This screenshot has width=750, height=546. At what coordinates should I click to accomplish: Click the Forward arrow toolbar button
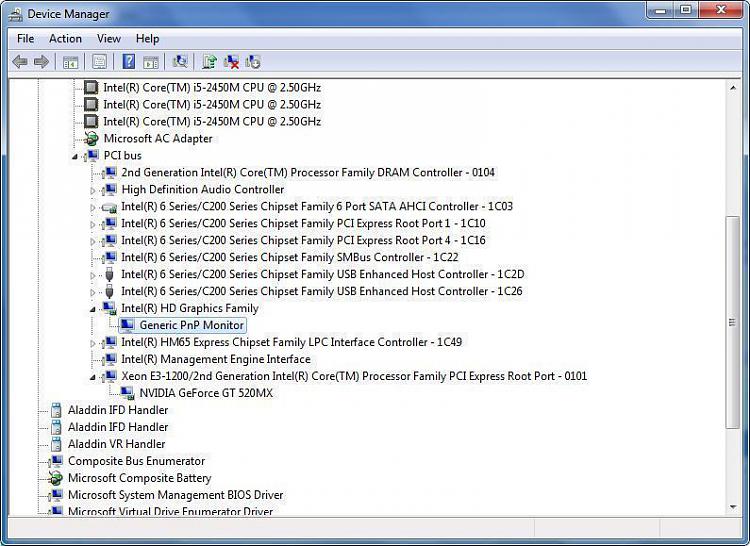coord(42,62)
